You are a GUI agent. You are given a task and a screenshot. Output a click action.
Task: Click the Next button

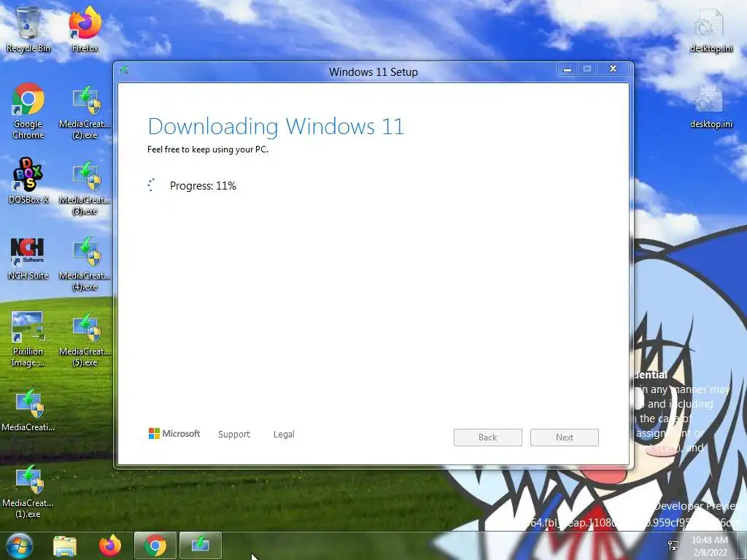tap(565, 437)
